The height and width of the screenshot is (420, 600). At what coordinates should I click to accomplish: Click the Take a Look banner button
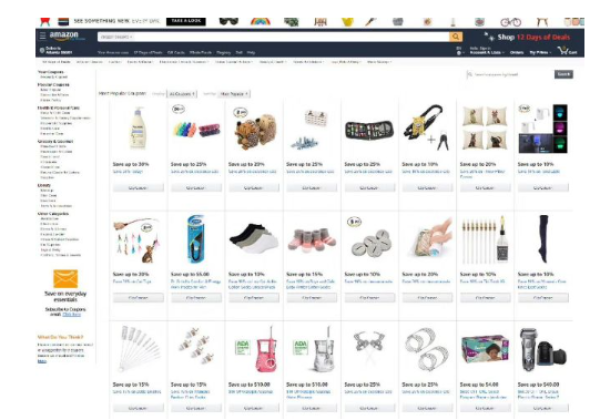186,21
